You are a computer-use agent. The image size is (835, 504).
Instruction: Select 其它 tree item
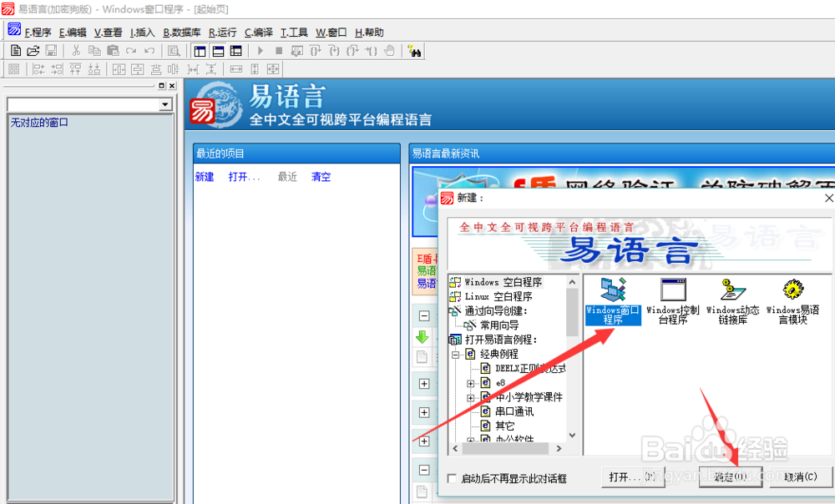point(505,426)
